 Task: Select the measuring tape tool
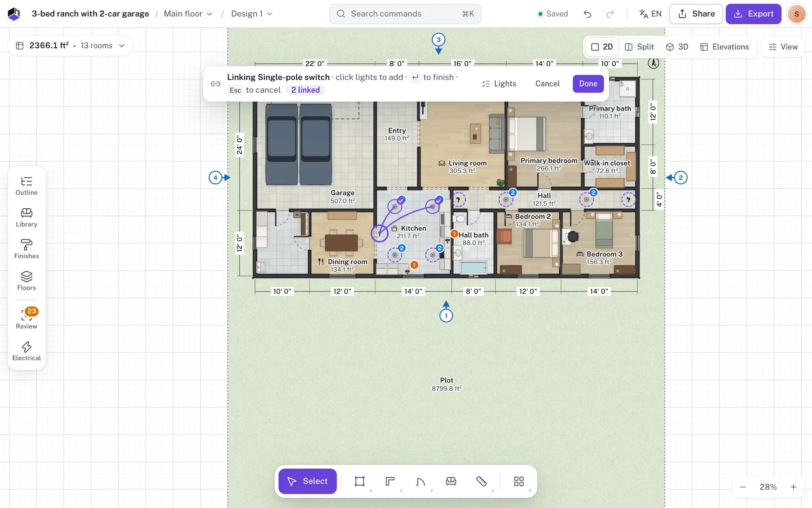pos(482,481)
